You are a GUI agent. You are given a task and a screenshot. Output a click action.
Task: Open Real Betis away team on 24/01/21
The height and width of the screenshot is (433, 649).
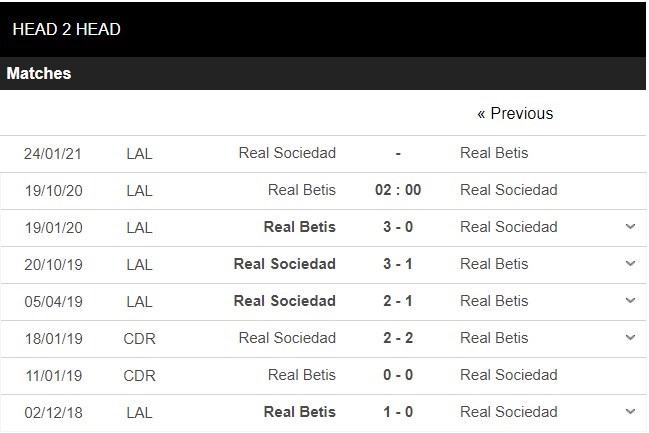click(x=494, y=153)
